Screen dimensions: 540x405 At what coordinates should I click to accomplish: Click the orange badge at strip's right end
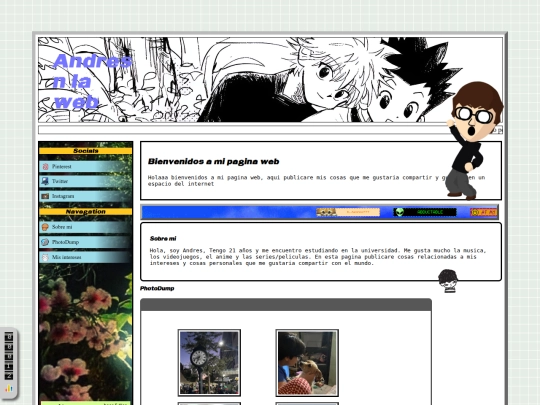click(484, 212)
